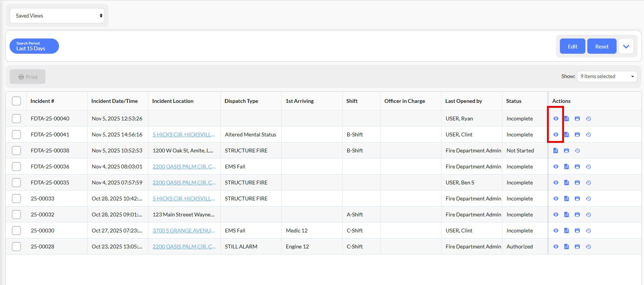Click the eye view icon for incident FDTA-25-00040
The image size is (644, 285).
(556, 118)
